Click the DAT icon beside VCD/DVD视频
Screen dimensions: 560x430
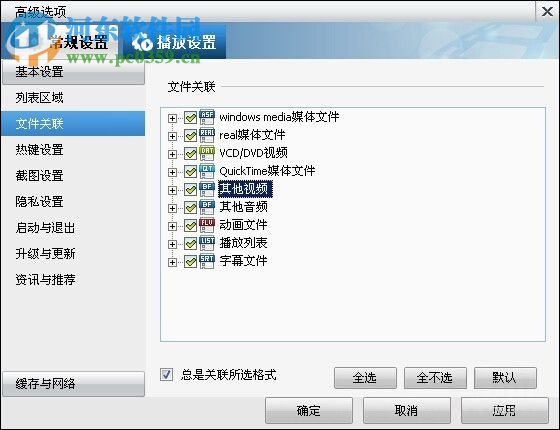207,153
